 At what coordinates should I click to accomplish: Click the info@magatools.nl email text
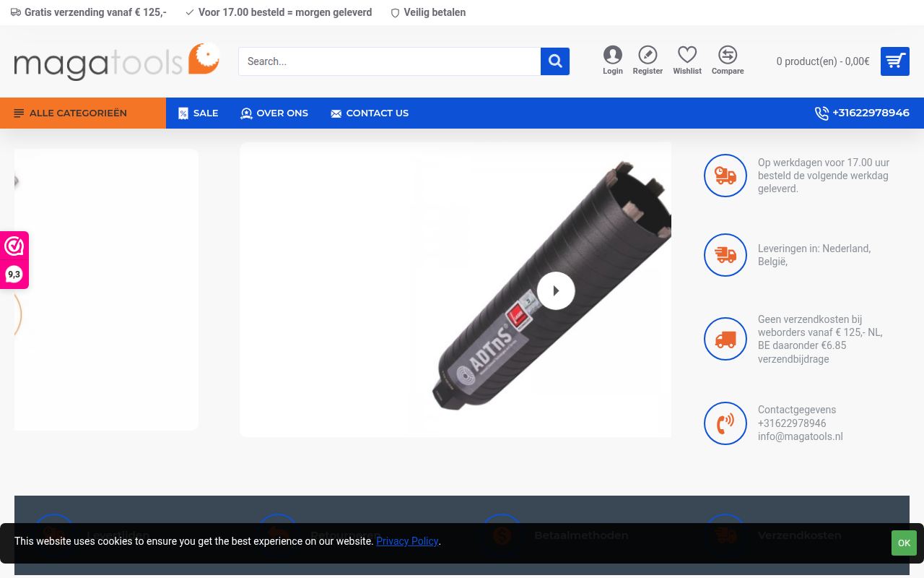pyautogui.click(x=801, y=436)
